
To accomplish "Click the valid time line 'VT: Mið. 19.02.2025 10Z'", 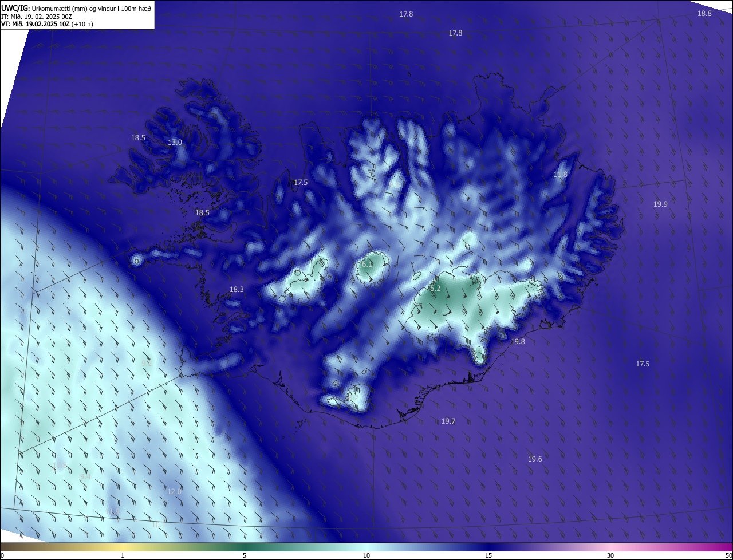I will (x=36, y=24).
